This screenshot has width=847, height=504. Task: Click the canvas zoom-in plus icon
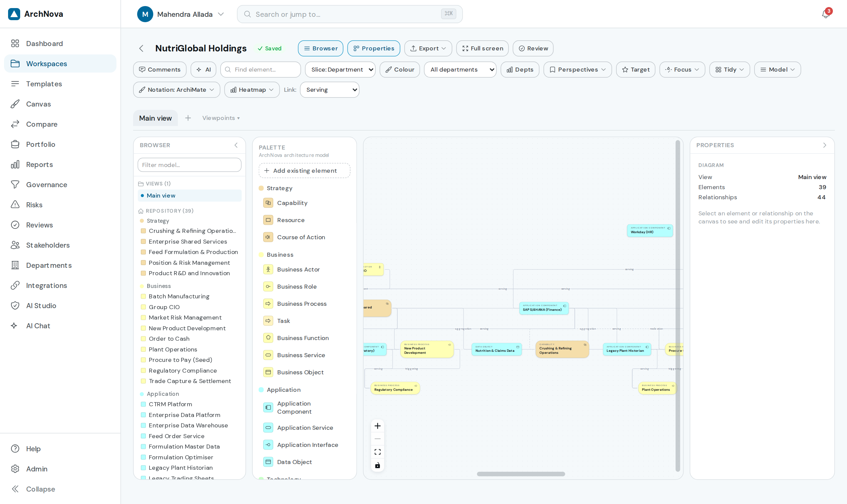377,426
